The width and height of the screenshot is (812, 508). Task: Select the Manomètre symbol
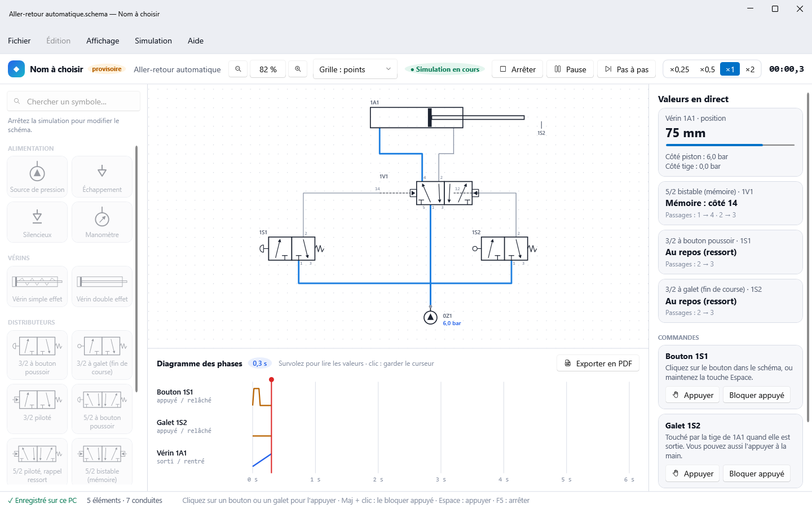click(x=102, y=222)
